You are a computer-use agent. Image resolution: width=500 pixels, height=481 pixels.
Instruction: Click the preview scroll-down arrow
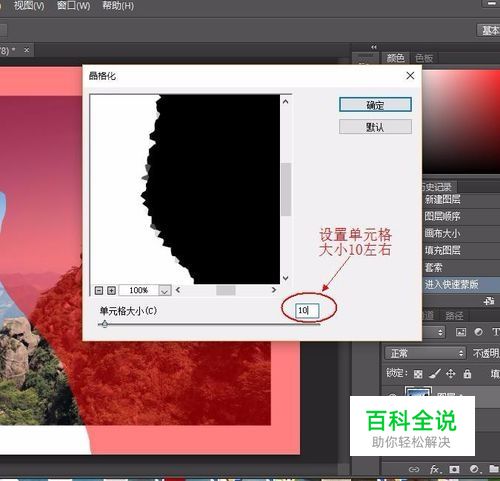[x=285, y=278]
